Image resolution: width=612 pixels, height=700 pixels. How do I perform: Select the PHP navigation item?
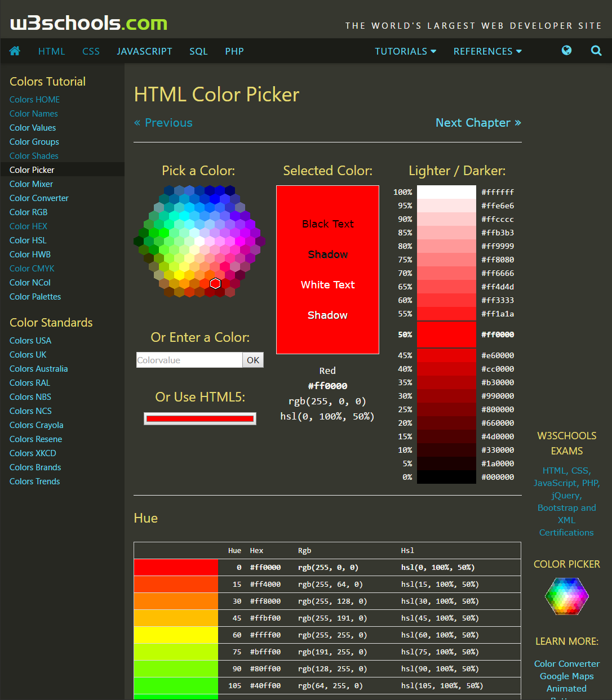[x=234, y=51]
